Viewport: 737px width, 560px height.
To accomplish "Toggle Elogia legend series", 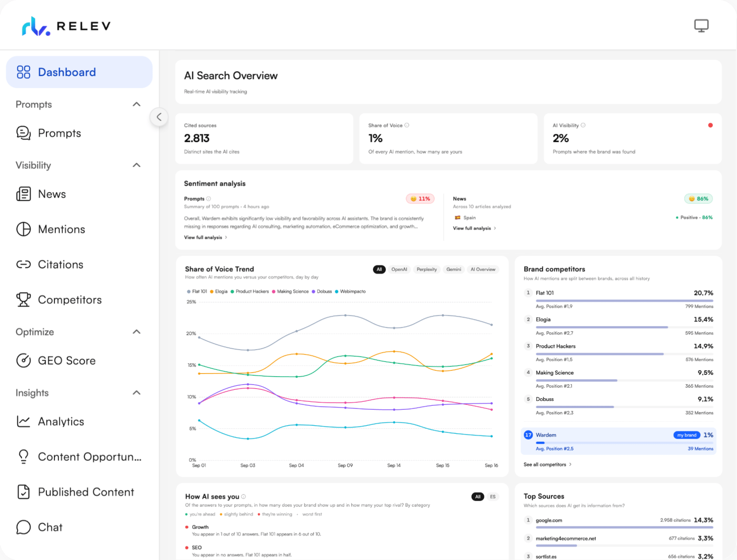I will click(x=219, y=292).
